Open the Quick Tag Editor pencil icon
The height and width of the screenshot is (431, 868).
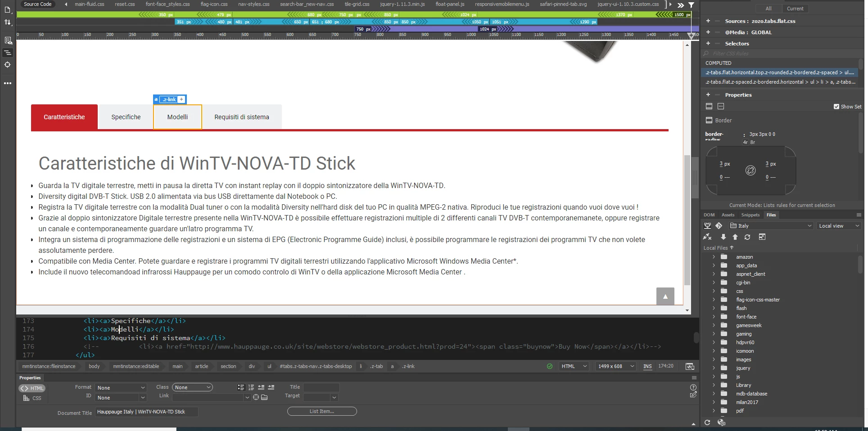693,395
